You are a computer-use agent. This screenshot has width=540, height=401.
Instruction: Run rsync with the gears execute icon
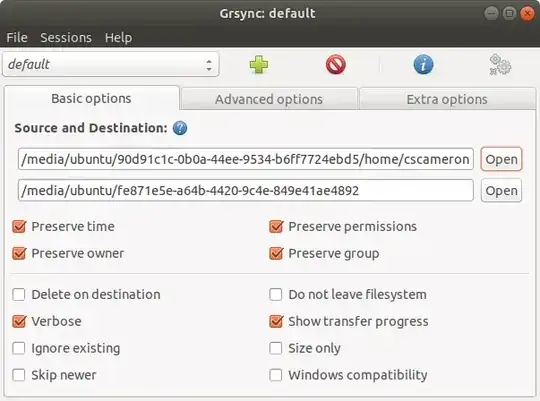click(x=500, y=64)
